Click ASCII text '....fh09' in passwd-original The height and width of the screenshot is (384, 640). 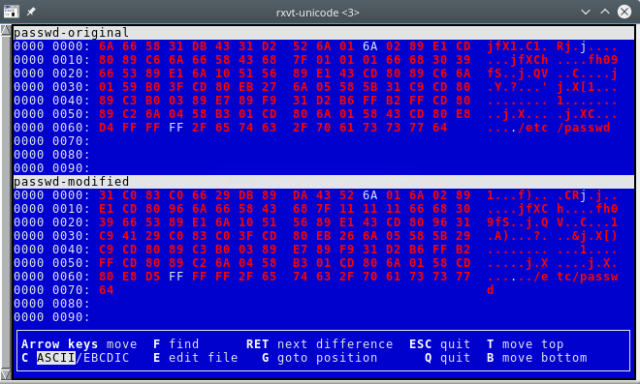(x=587, y=60)
